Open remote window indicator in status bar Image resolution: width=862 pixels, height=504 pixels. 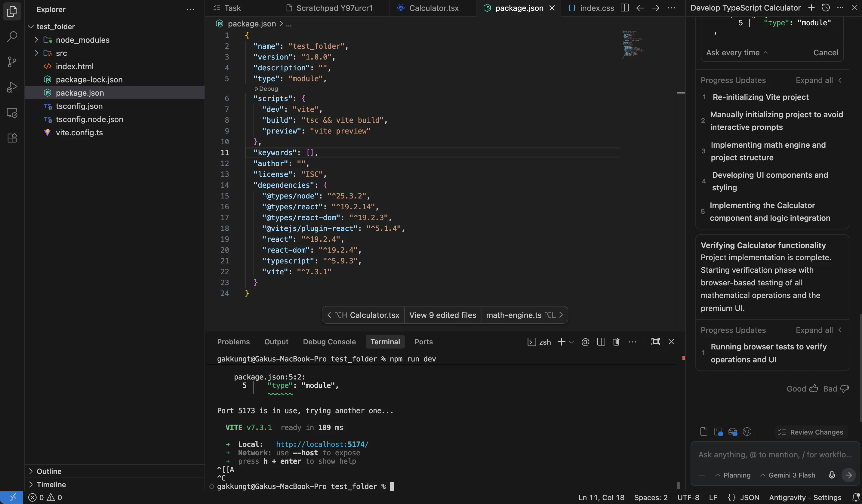12,497
